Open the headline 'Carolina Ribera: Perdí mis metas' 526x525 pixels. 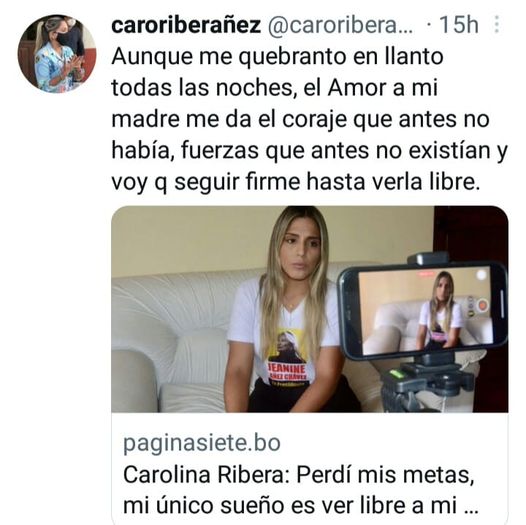tap(299, 474)
